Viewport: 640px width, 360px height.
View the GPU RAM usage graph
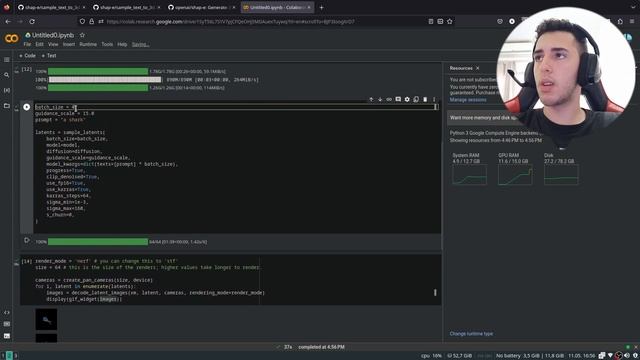(515, 174)
